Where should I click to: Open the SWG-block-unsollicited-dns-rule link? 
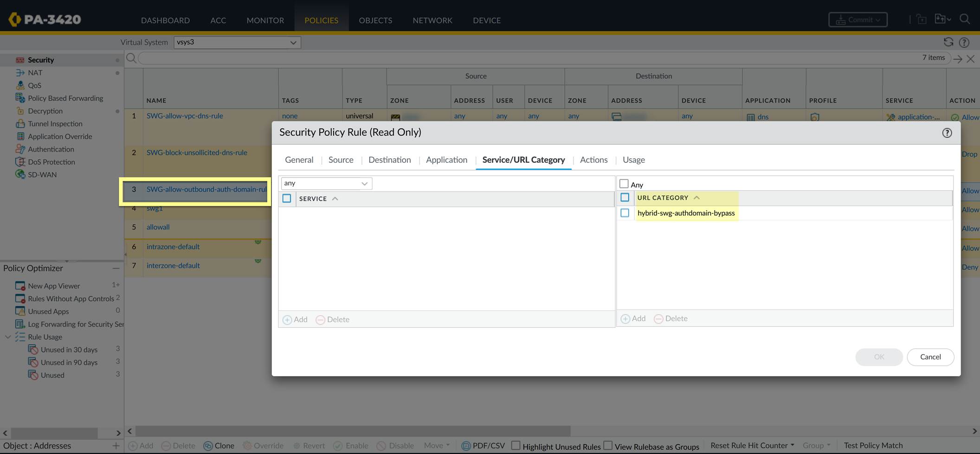tap(197, 152)
